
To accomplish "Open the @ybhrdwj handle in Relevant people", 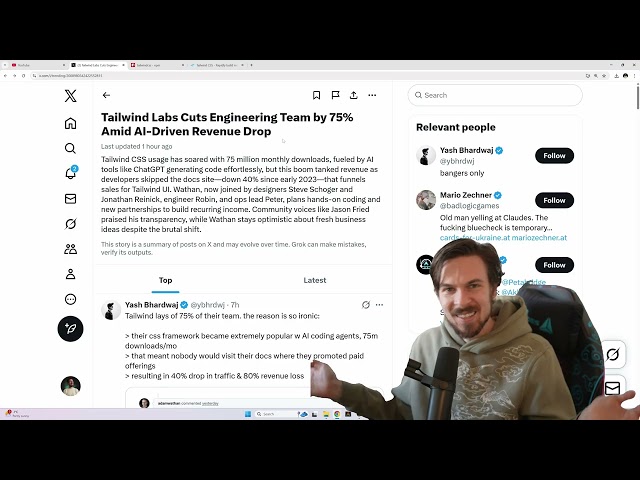I will (x=457, y=161).
